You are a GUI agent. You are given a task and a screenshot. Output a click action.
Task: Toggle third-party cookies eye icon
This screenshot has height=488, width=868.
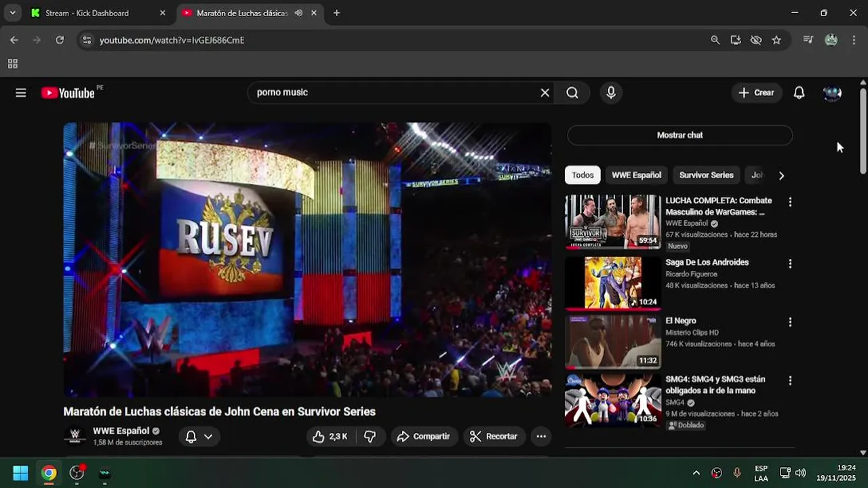(756, 40)
